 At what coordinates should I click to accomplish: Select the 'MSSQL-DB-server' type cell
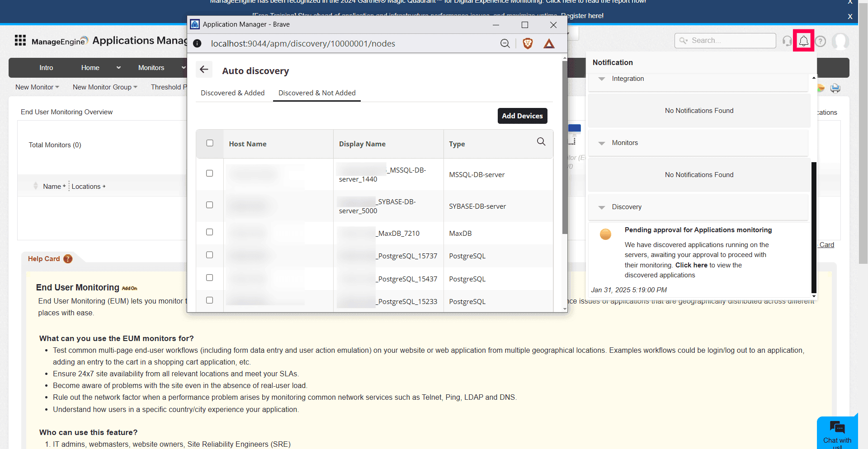tap(476, 175)
